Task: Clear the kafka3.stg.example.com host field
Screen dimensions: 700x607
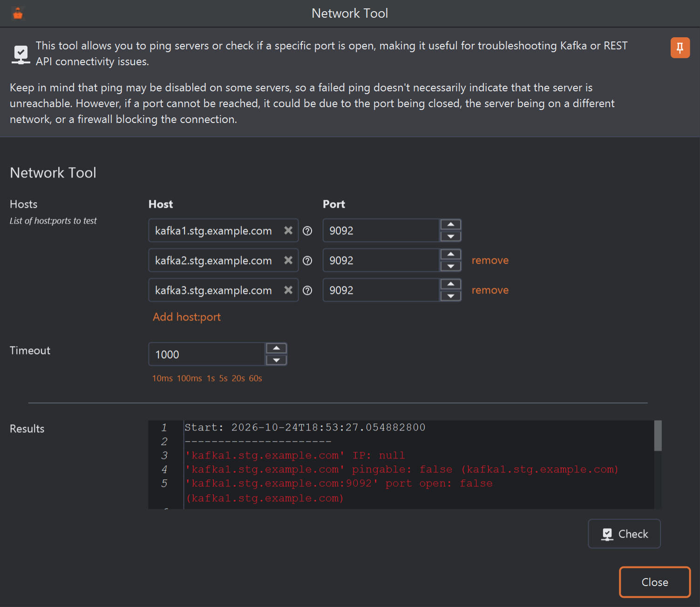Action: (288, 290)
